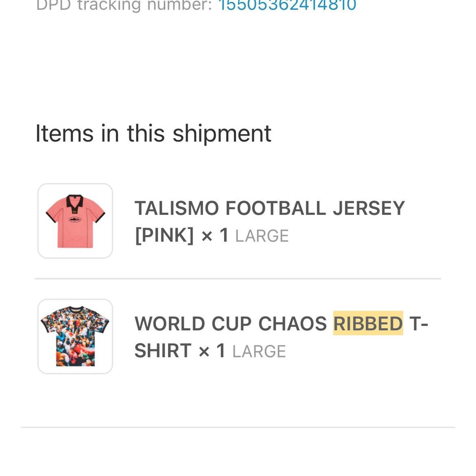Tap the oval logo on the pink jersey image
Screen dimensions: 476x476
75,219
